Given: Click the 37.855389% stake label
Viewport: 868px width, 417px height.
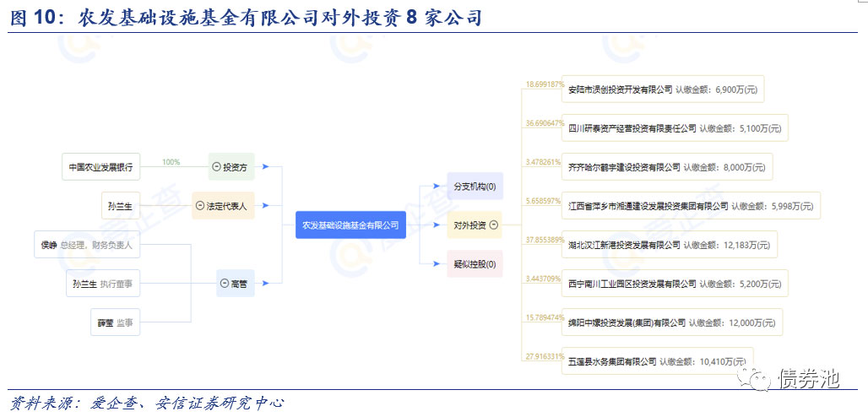Looking at the screenshot, I should pos(545,240).
